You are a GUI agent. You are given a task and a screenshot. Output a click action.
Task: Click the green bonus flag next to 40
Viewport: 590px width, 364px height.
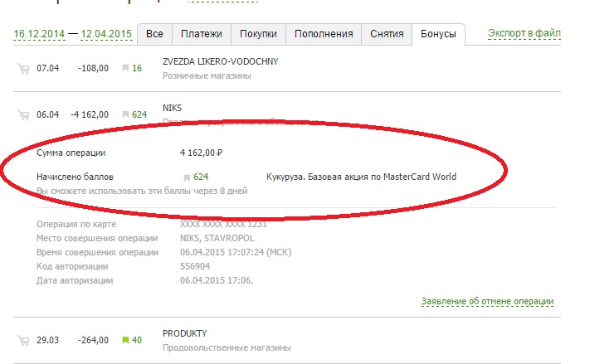tap(125, 340)
